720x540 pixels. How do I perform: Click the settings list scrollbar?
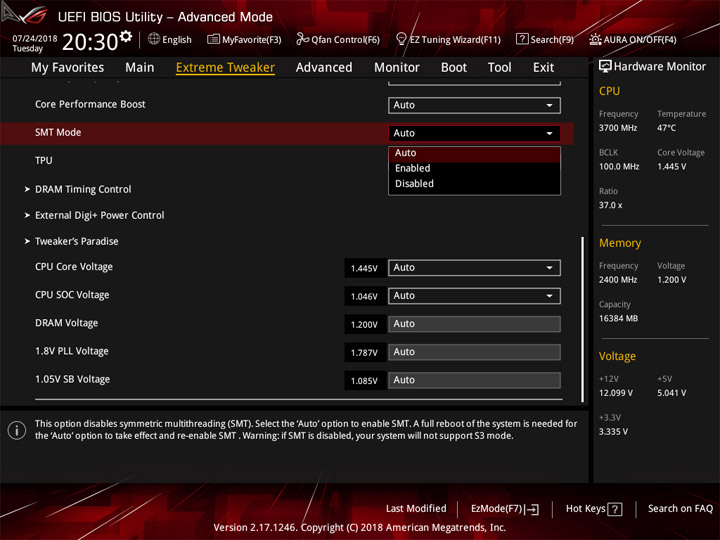(x=582, y=319)
